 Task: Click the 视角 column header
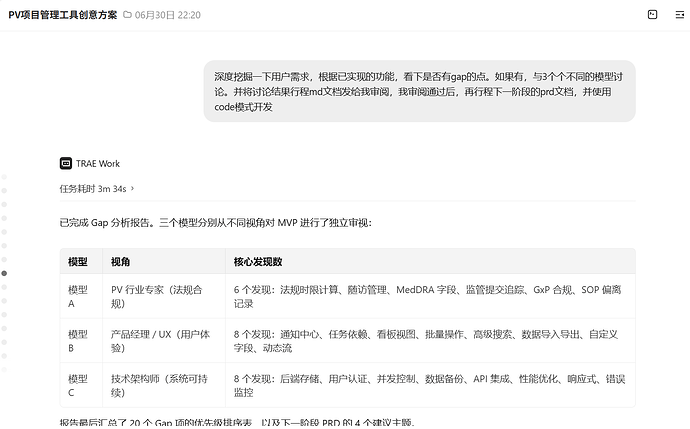[x=164, y=261]
